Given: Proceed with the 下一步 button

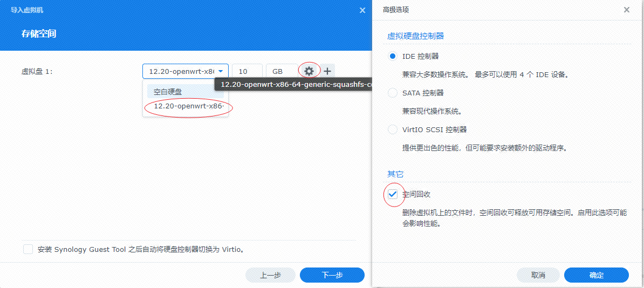Looking at the screenshot, I should tap(332, 275).
